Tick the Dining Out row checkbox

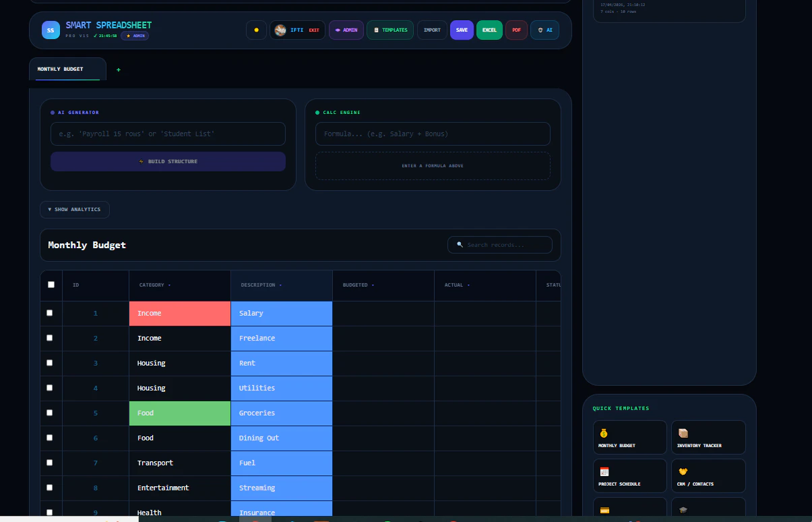point(49,438)
